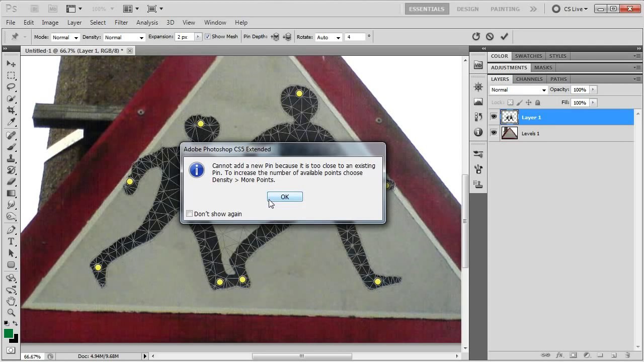Remove all pins using reset arrow icon
Image resolution: width=644 pixels, height=362 pixels.
tap(476, 36)
